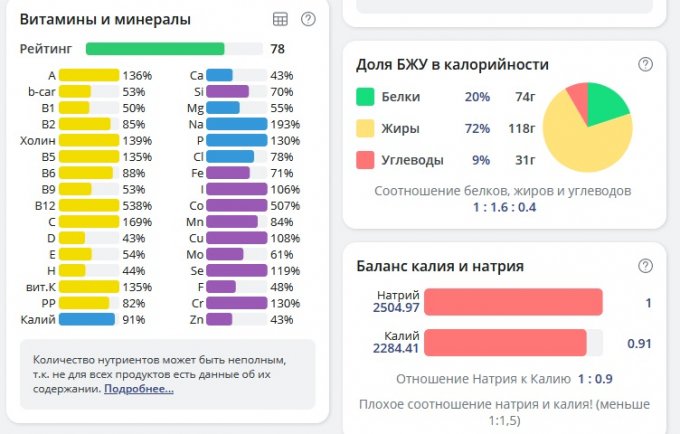
Task: Click the red Углеводы color swatch
Action: coord(365,160)
